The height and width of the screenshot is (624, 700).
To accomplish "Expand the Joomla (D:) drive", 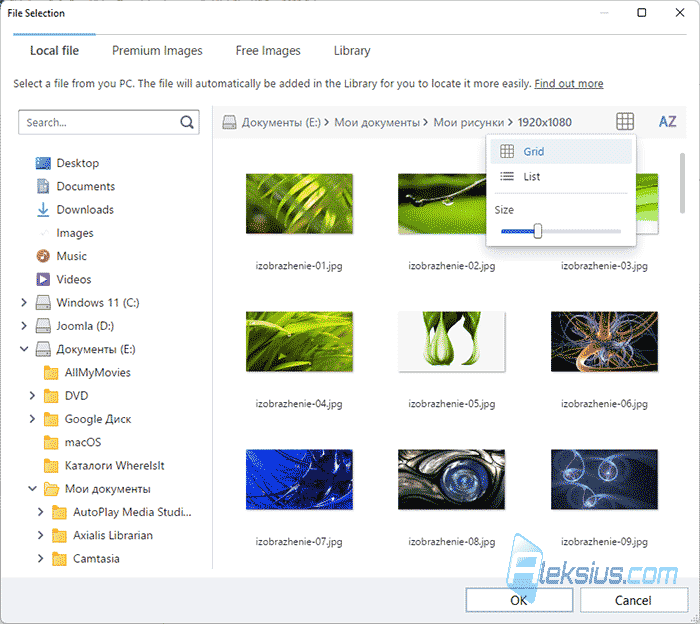I will tap(24, 326).
